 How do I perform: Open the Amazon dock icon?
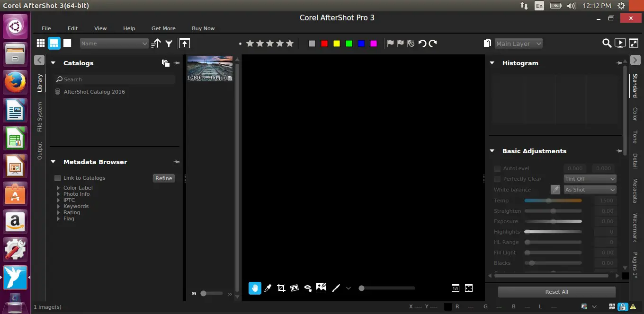point(15,221)
